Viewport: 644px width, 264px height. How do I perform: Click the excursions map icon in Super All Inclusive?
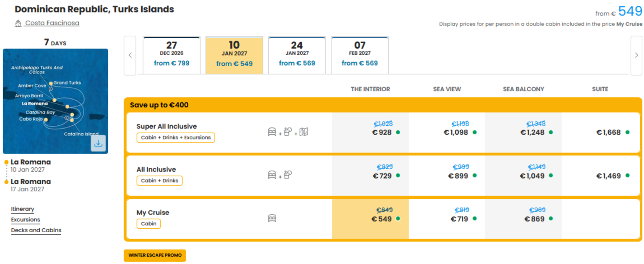pos(304,132)
